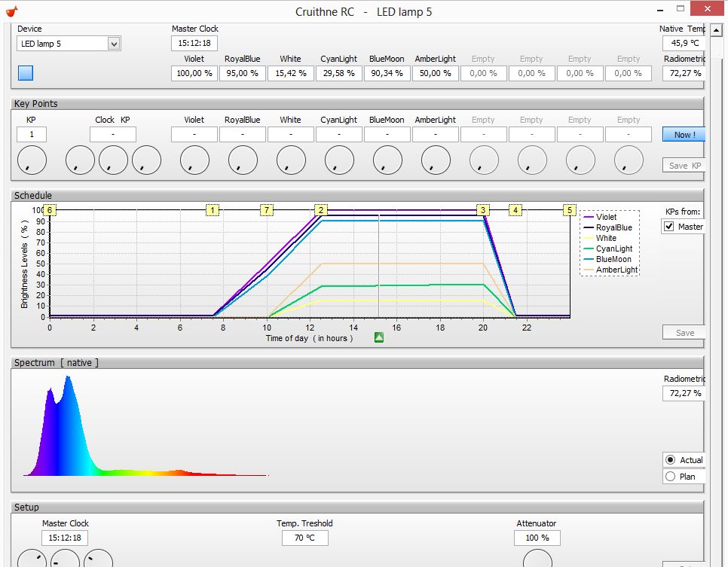Click the Save KP button
Image resolution: width=728 pixels, height=567 pixels.
coord(683,166)
